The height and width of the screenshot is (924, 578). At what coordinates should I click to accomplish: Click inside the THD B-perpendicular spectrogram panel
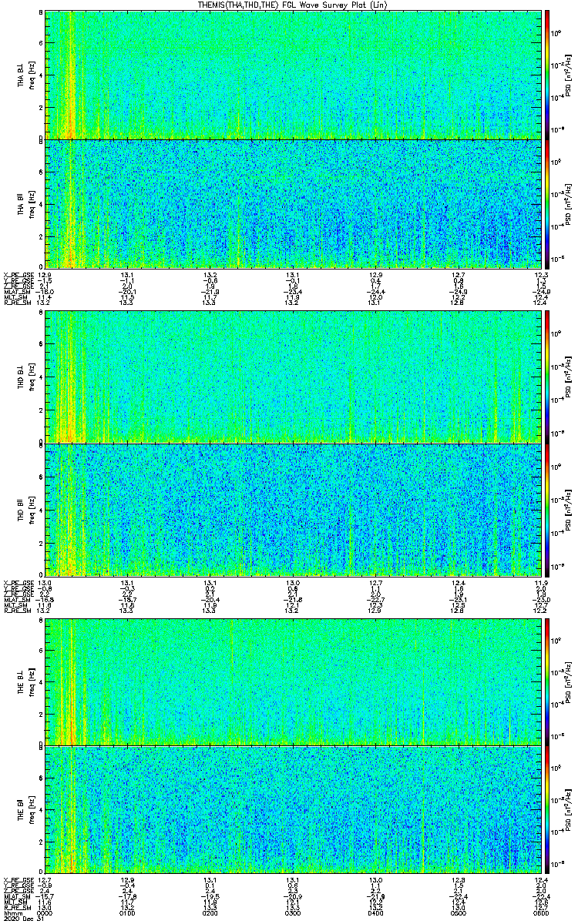pos(293,377)
